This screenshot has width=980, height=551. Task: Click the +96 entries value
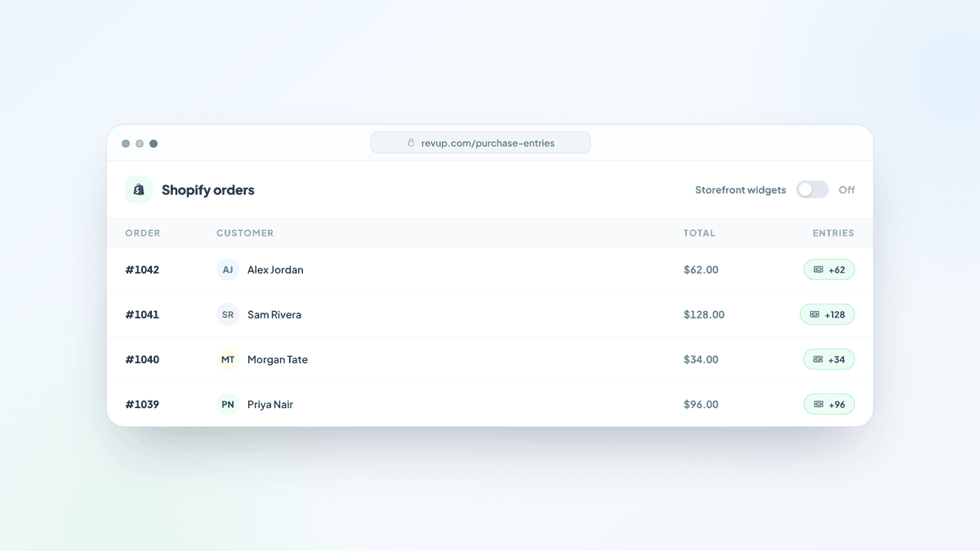836,404
